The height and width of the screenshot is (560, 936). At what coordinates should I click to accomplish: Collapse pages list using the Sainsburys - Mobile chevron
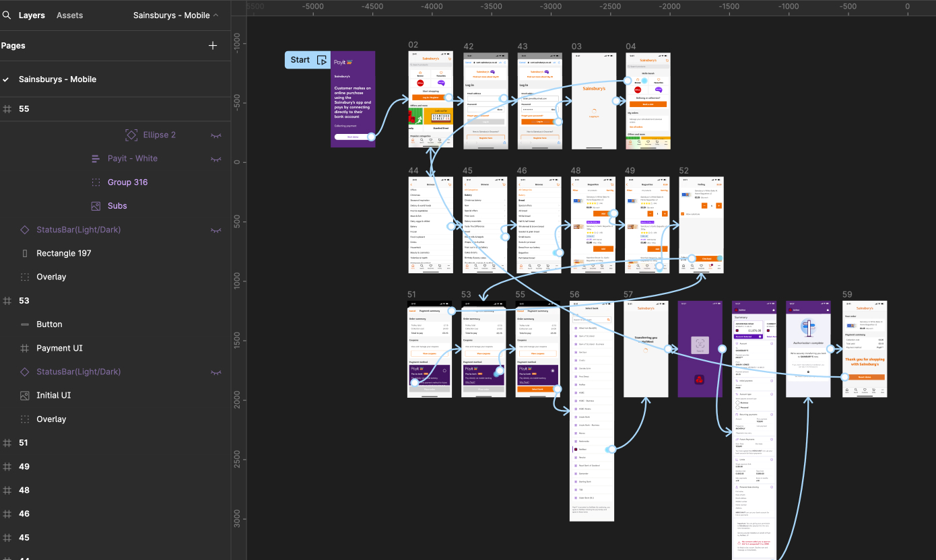[216, 15]
